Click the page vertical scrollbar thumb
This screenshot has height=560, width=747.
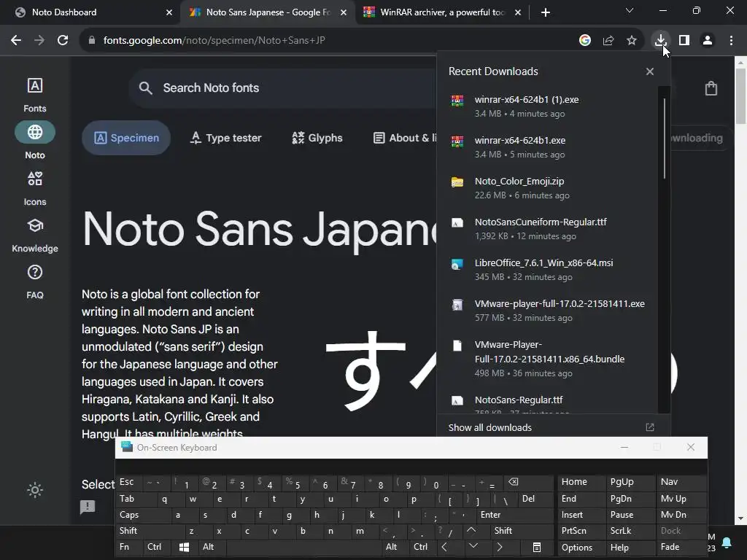point(741,96)
